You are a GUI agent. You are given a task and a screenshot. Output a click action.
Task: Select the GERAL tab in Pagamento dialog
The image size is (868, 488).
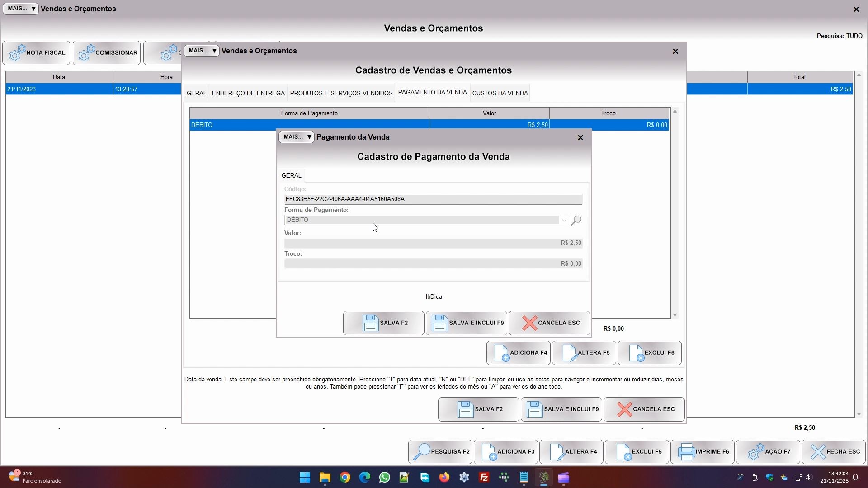(x=291, y=175)
